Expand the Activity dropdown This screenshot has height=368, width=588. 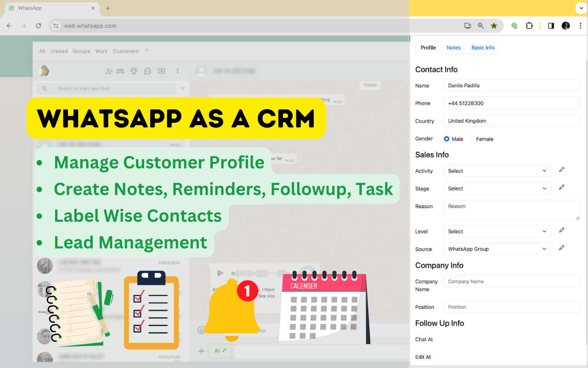point(497,171)
